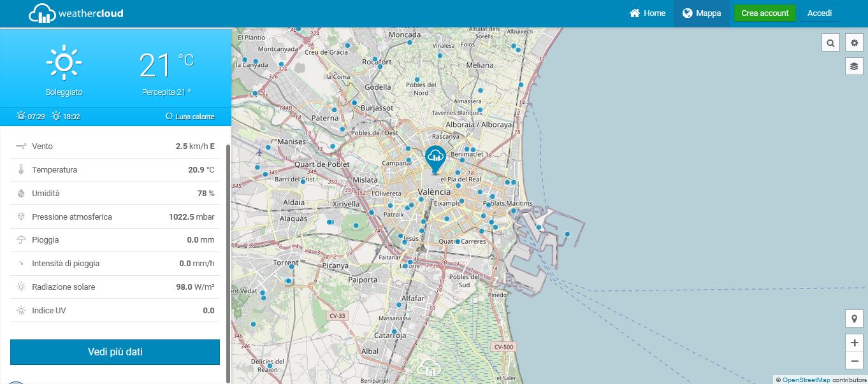This screenshot has width=868, height=384.
Task: Zoom in with the plus button
Action: [854, 343]
